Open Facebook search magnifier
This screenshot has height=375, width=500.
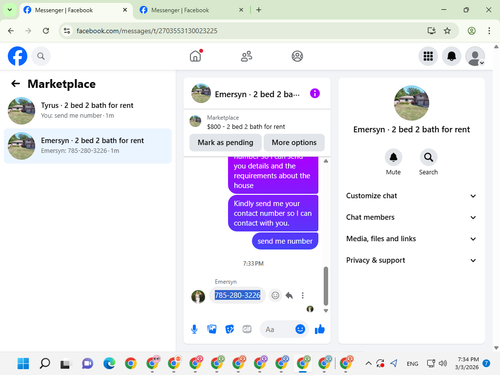[x=41, y=56]
